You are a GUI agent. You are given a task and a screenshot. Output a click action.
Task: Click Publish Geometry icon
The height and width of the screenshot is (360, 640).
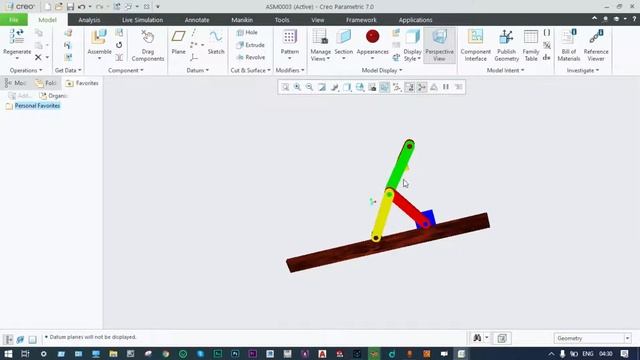pyautogui.click(x=506, y=37)
